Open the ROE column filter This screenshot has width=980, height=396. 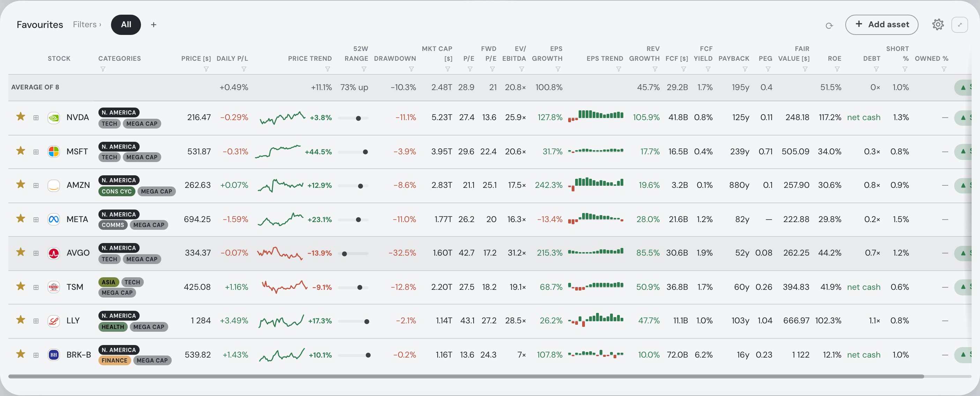(837, 69)
